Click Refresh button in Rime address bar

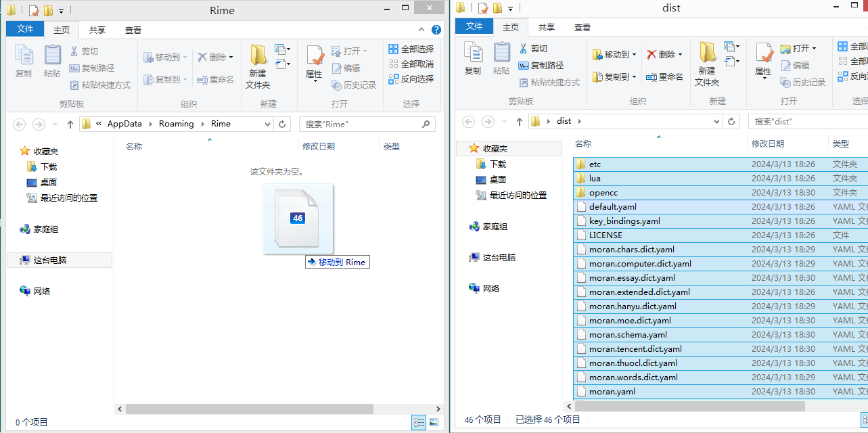click(x=283, y=124)
